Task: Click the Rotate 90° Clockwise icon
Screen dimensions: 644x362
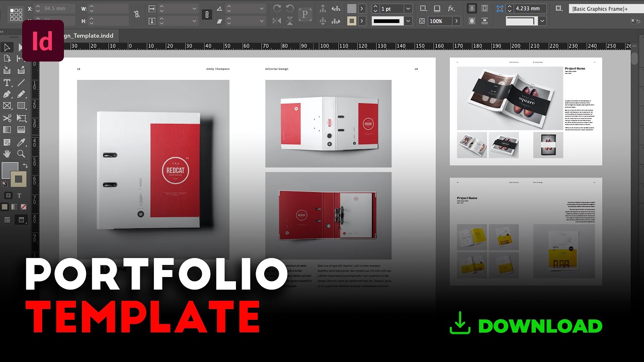Action: click(x=277, y=9)
